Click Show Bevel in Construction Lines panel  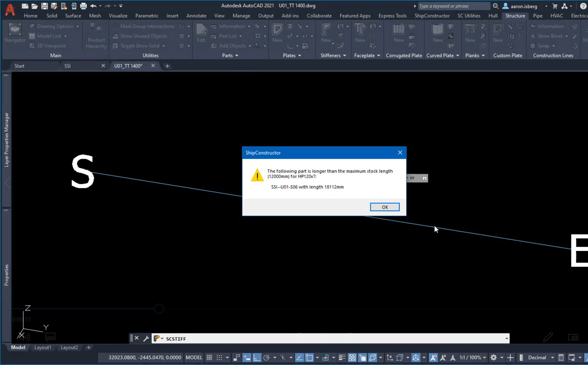[x=549, y=36]
